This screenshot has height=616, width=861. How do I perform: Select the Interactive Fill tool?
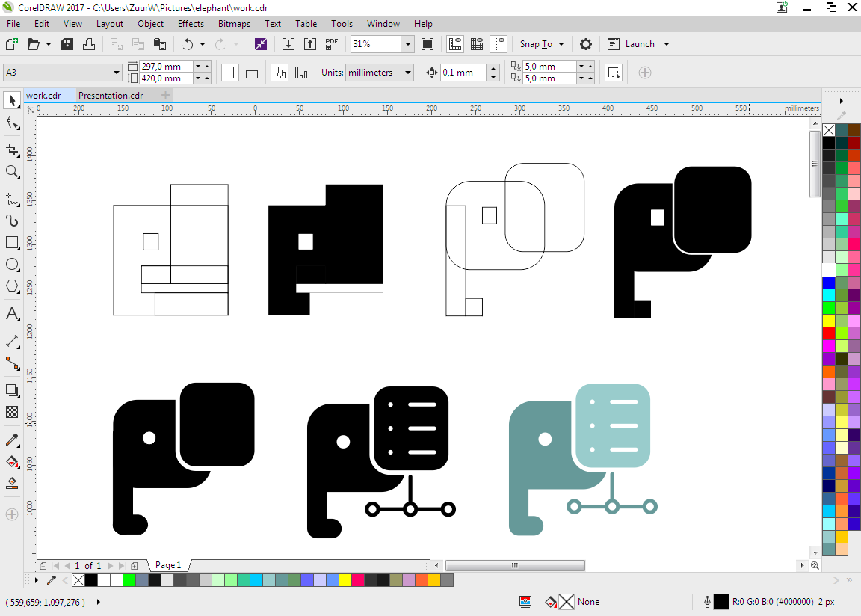(12, 462)
